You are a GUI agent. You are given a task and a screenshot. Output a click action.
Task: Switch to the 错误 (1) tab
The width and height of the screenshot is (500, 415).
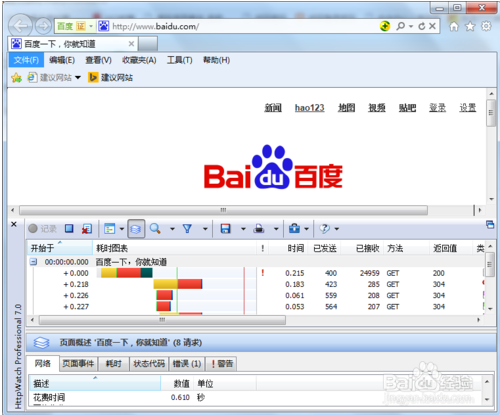[x=187, y=363]
